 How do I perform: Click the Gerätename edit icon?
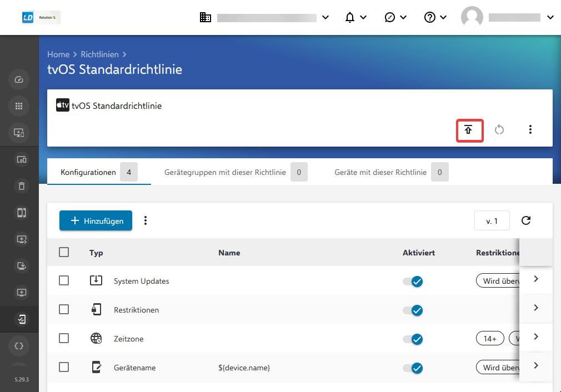(97, 368)
